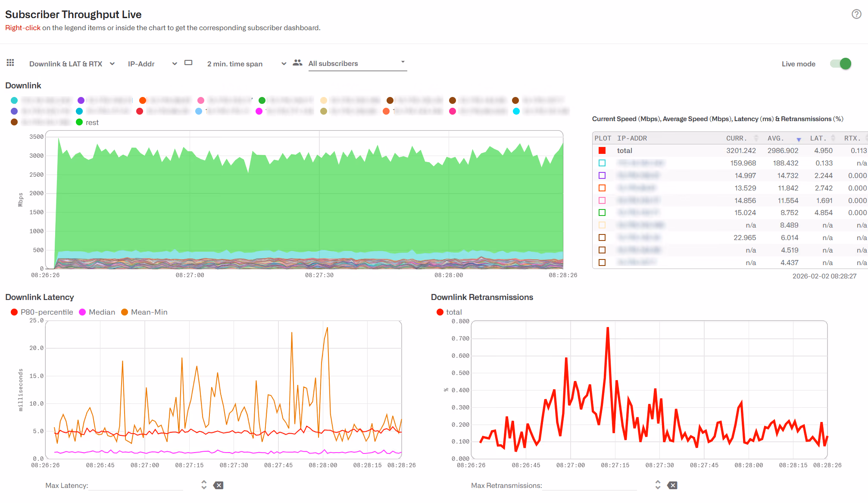868x503 pixels.
Task: Click the 188.432 average speed value
Action: point(786,163)
